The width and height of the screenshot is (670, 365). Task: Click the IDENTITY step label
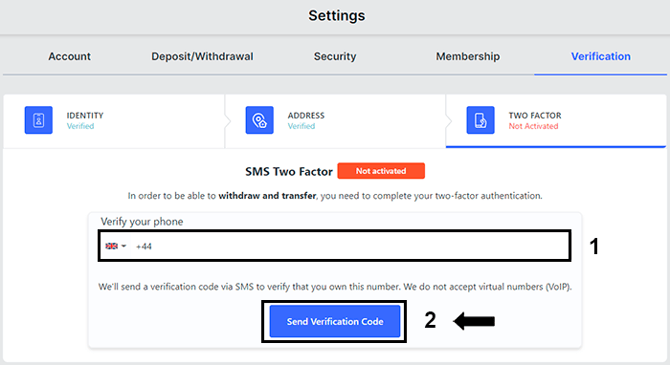coord(85,115)
